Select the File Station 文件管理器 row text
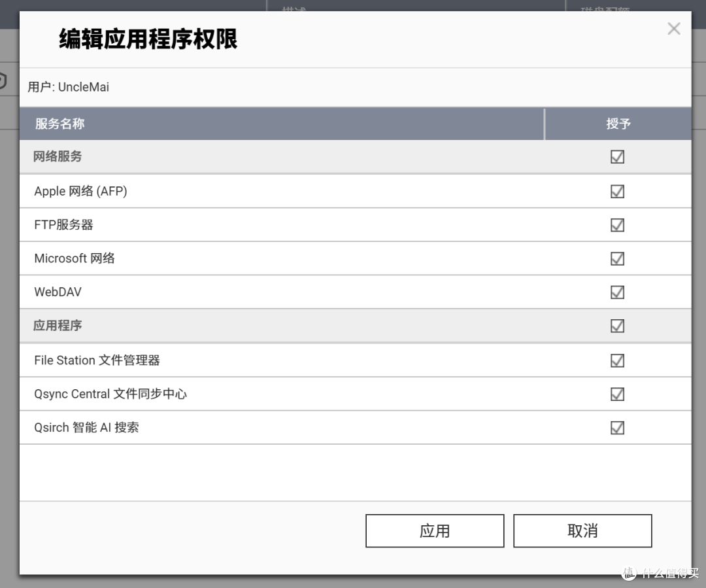This screenshot has height=588, width=706. (97, 360)
